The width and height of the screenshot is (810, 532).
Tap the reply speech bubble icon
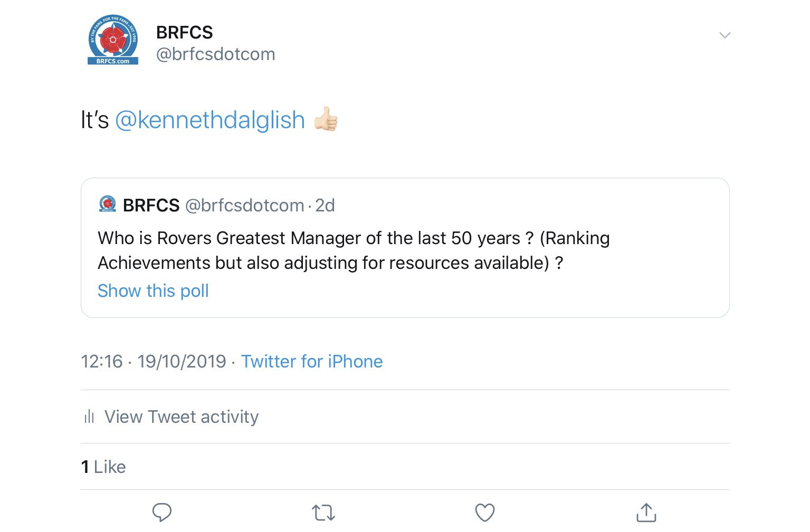pos(162,512)
